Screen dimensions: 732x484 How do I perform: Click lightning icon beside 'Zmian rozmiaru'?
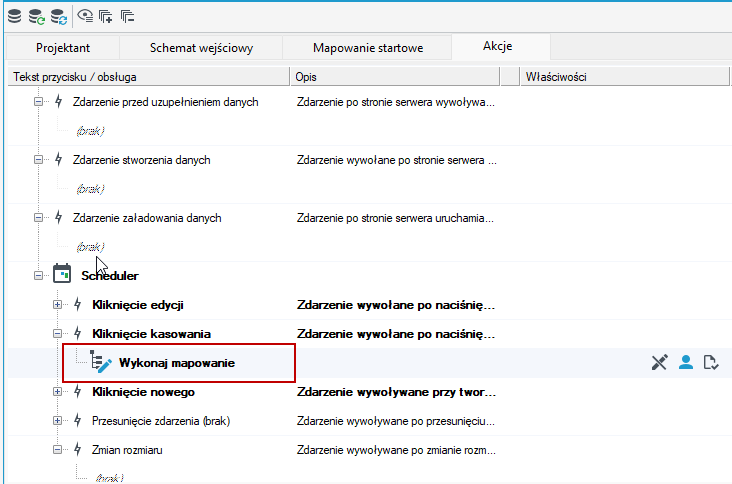coord(77,449)
